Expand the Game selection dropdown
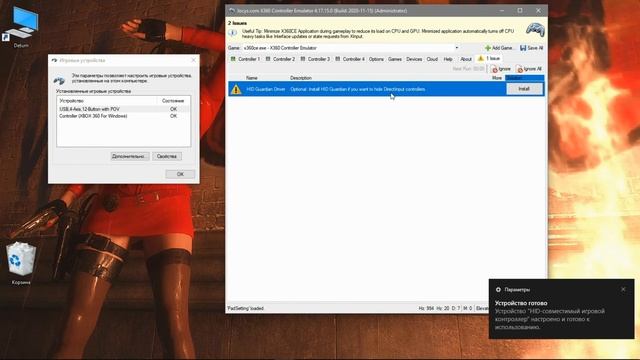The width and height of the screenshot is (640, 360). 457,48
